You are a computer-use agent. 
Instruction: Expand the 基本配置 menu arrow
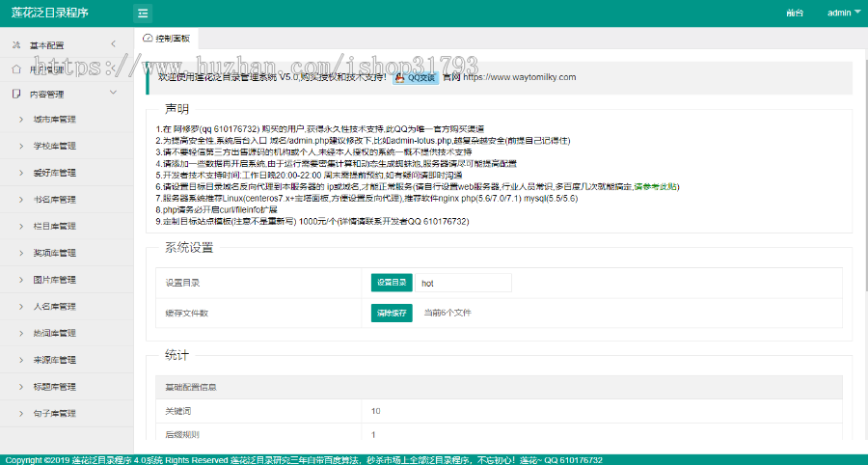click(x=113, y=43)
